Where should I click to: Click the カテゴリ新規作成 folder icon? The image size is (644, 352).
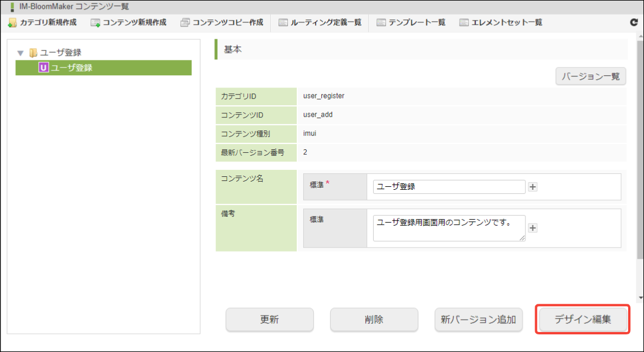pos(12,22)
